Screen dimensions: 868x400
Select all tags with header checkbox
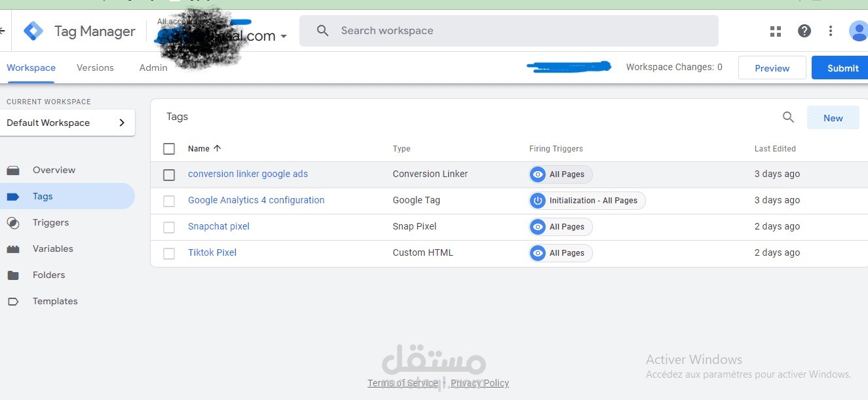click(x=169, y=149)
